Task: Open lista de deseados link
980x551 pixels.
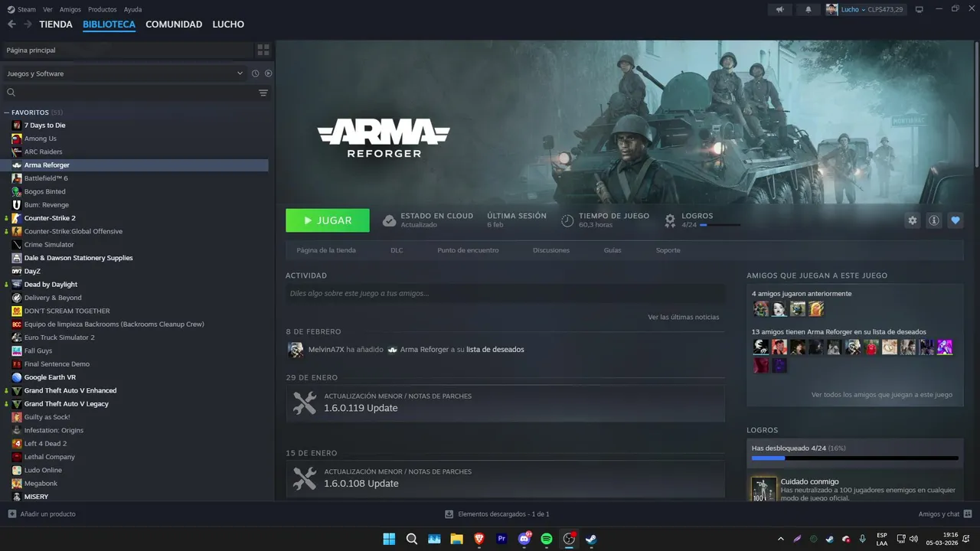Action: pos(495,350)
